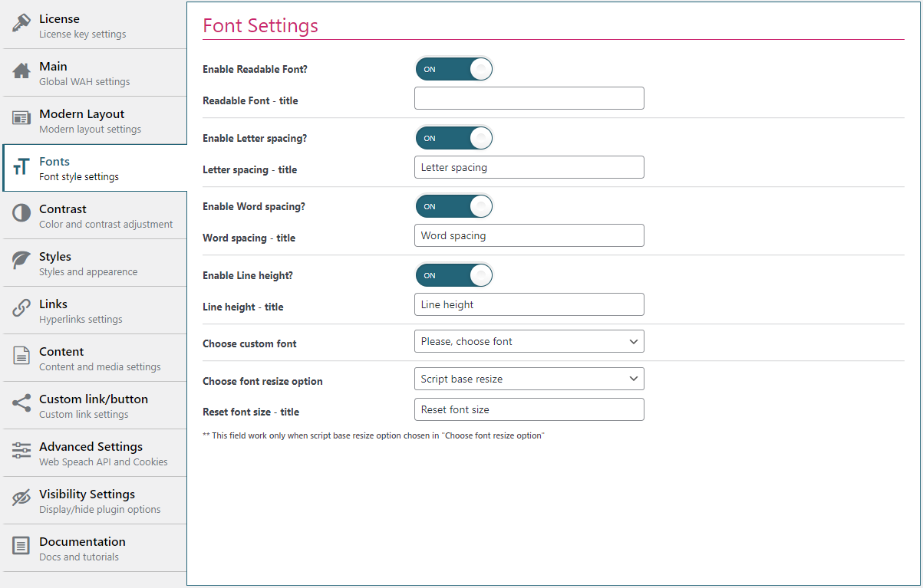Go to Main global settings tab
This screenshot has height=588, width=923.
[x=94, y=73]
